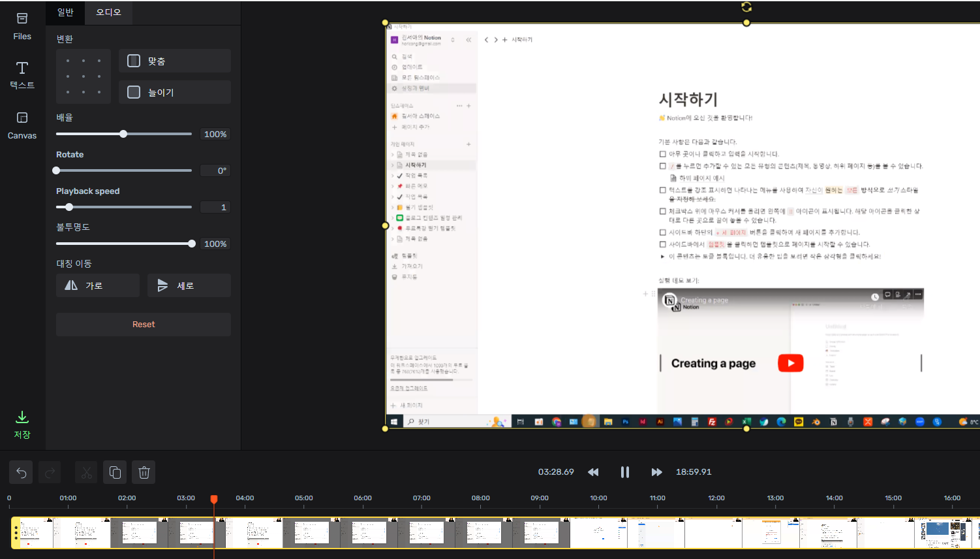The image size is (980, 559).
Task: Click Windows Start button in preview
Action: pos(394,422)
